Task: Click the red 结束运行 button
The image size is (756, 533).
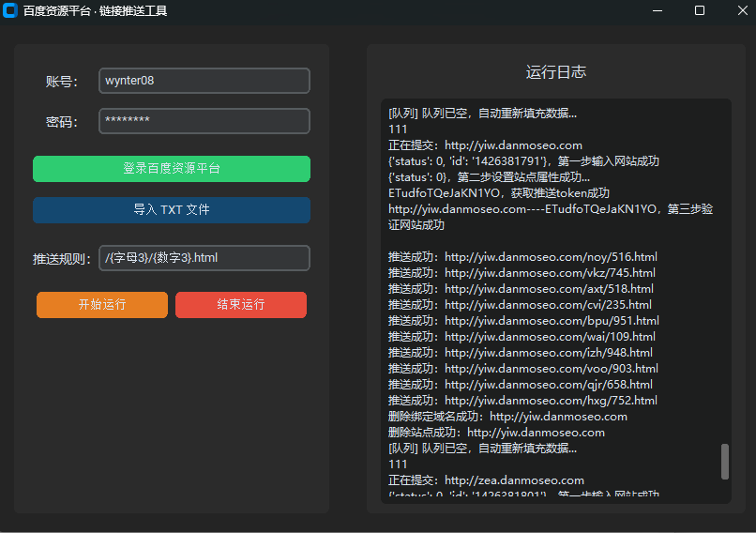Action: 241,304
